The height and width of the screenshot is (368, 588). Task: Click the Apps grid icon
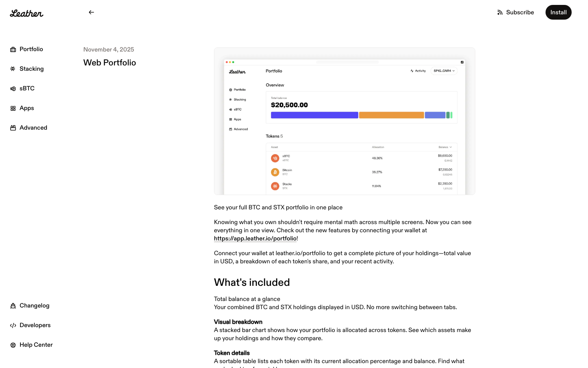[x=13, y=108]
